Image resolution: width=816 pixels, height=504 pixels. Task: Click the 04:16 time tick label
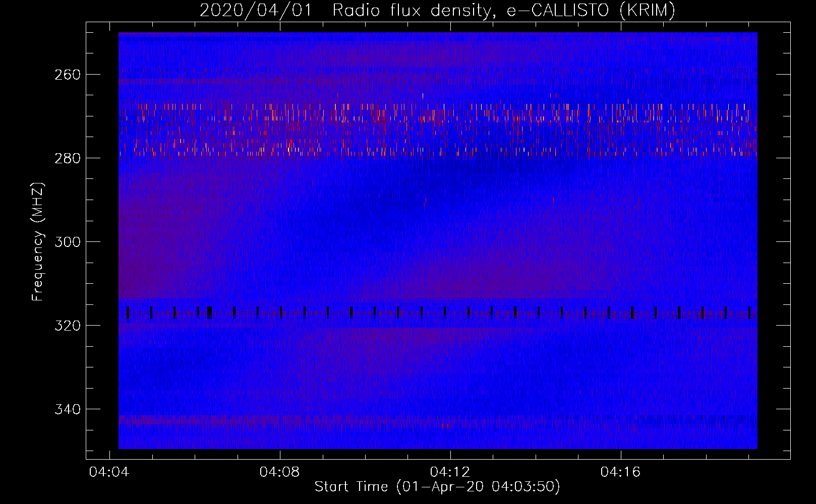(620, 472)
